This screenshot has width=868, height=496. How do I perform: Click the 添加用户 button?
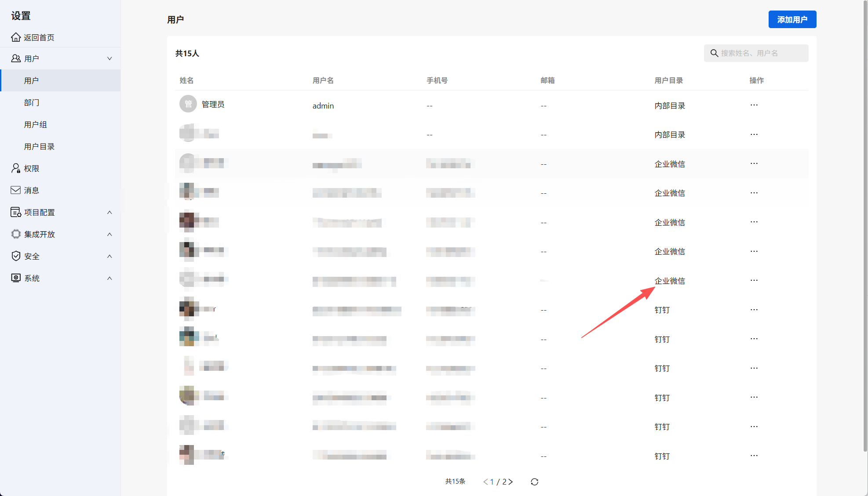pos(792,19)
